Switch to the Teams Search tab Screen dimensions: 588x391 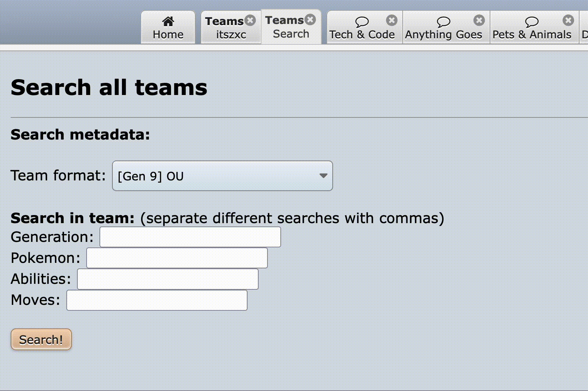pos(291,27)
